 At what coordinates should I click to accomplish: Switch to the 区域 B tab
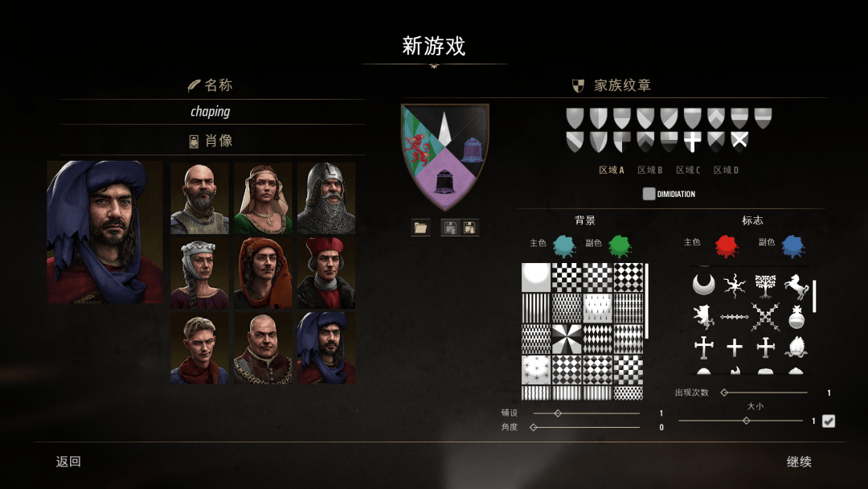pos(650,170)
